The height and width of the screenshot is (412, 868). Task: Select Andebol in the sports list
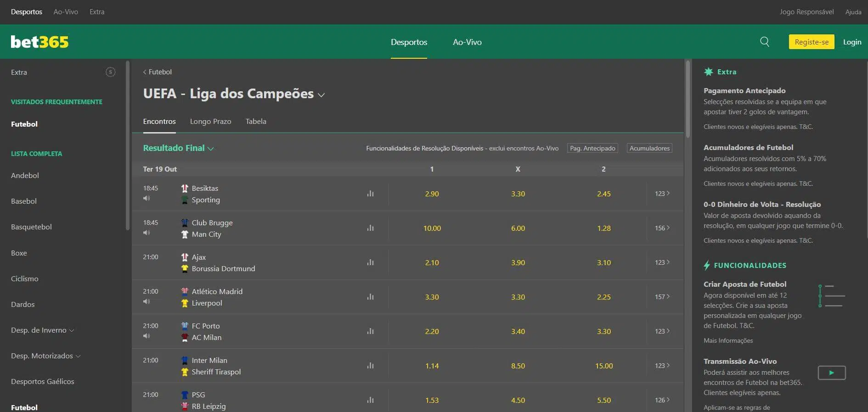pyautogui.click(x=25, y=175)
